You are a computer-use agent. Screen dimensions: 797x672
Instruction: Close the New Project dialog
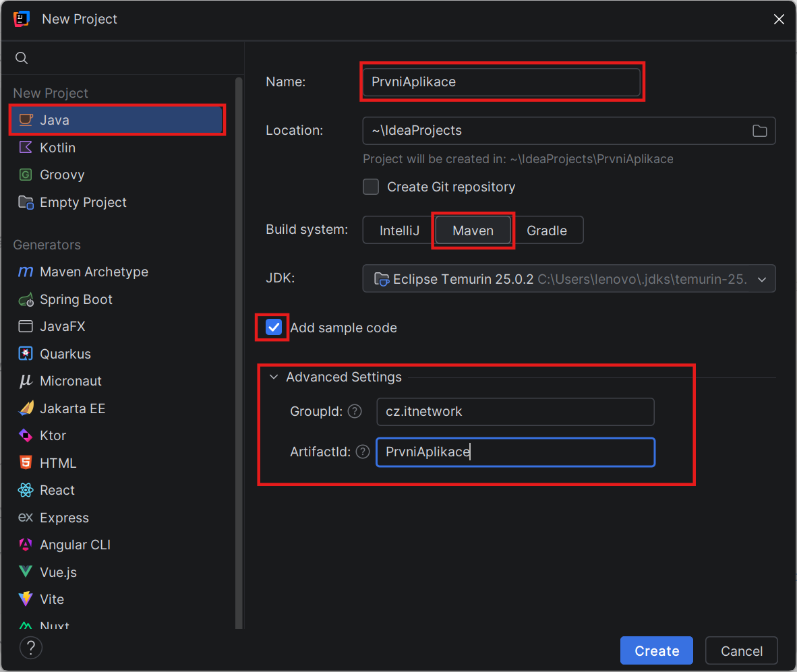click(x=779, y=20)
